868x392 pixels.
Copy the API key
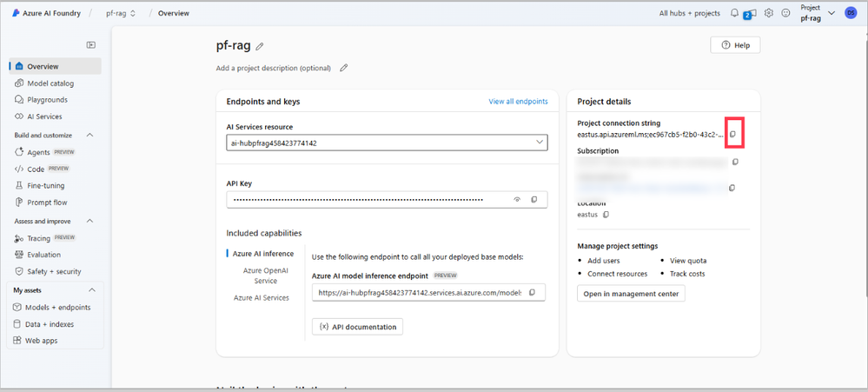click(x=534, y=199)
